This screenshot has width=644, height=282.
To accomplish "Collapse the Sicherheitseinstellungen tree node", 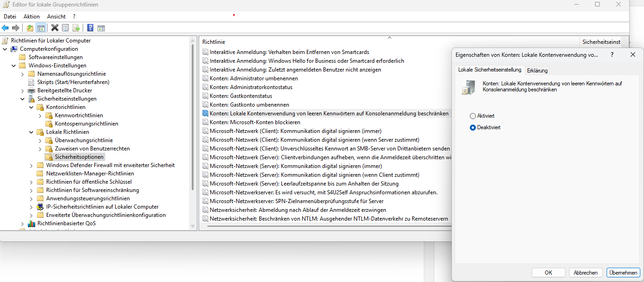I will click(22, 99).
